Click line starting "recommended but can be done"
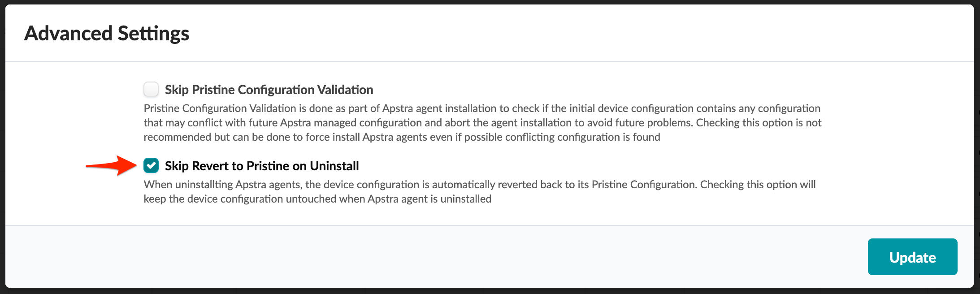This screenshot has width=980, height=294. [x=402, y=137]
